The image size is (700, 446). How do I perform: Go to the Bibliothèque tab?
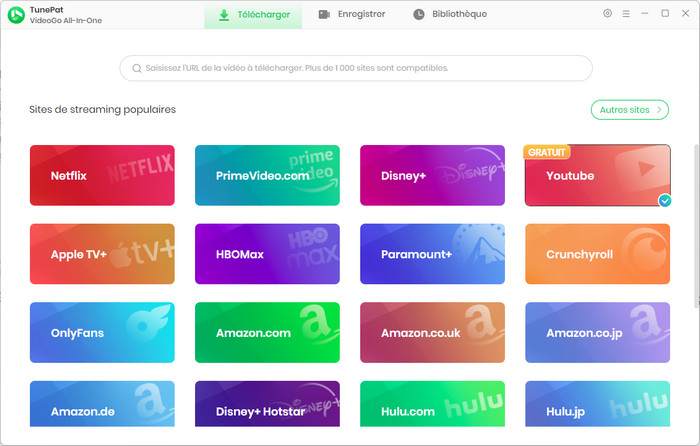click(450, 15)
